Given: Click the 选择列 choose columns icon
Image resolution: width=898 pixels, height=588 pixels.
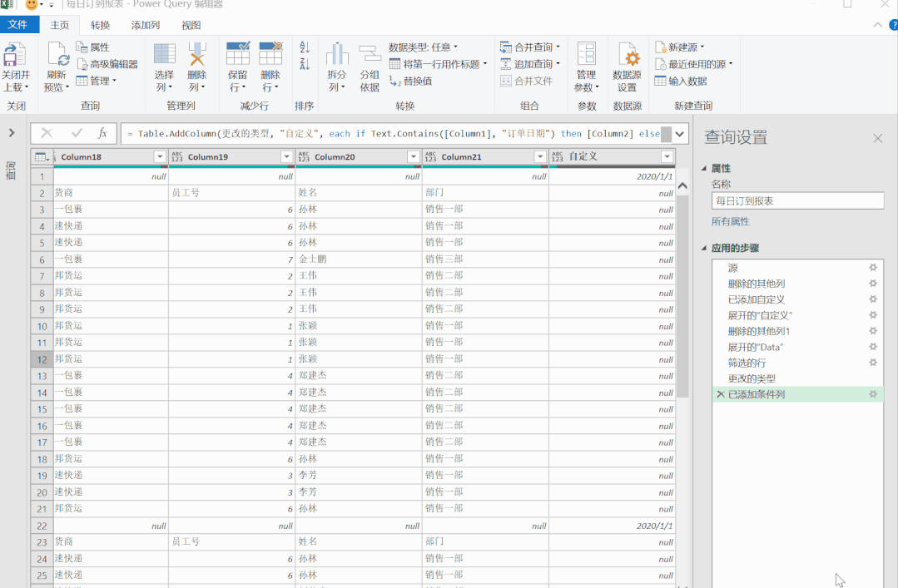Looking at the screenshot, I should [164, 54].
